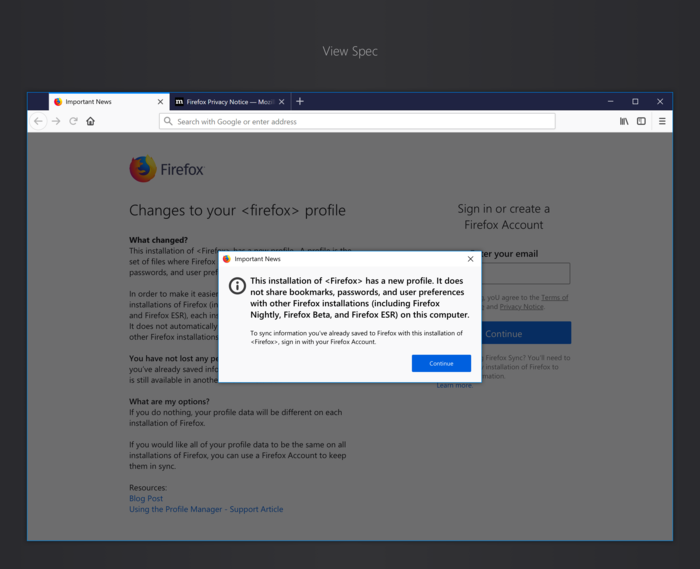Click the email input field
700x569 pixels.
526,273
